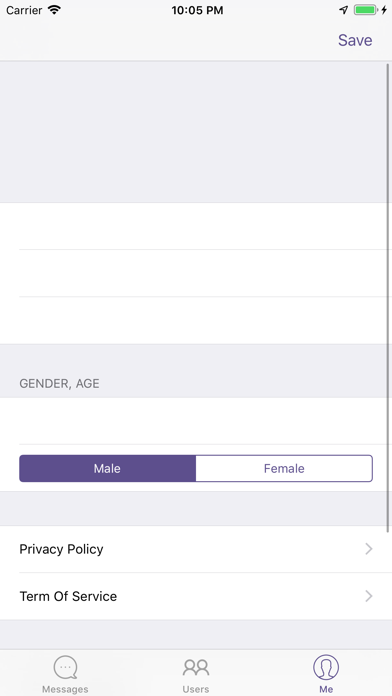Expand Term Of Service using its chevron
The image size is (392, 696).
pos(368,596)
